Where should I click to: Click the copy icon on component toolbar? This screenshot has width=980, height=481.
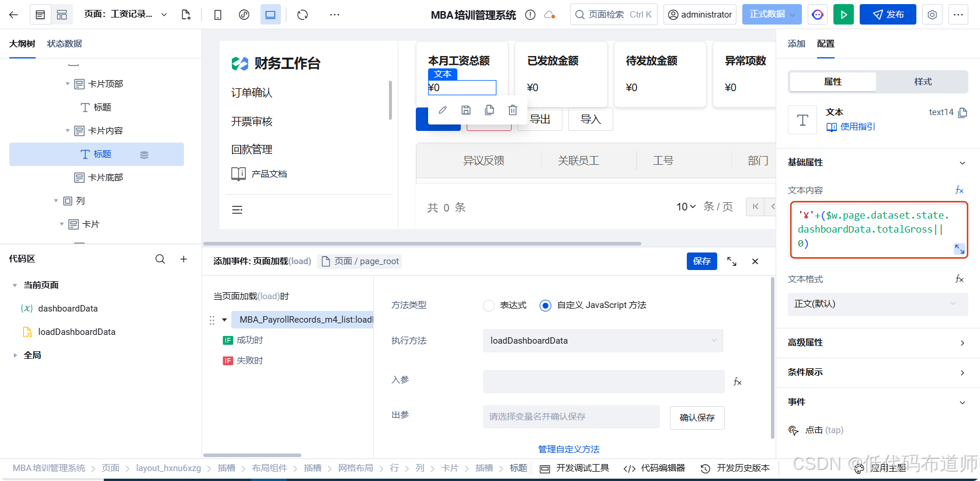(x=489, y=110)
